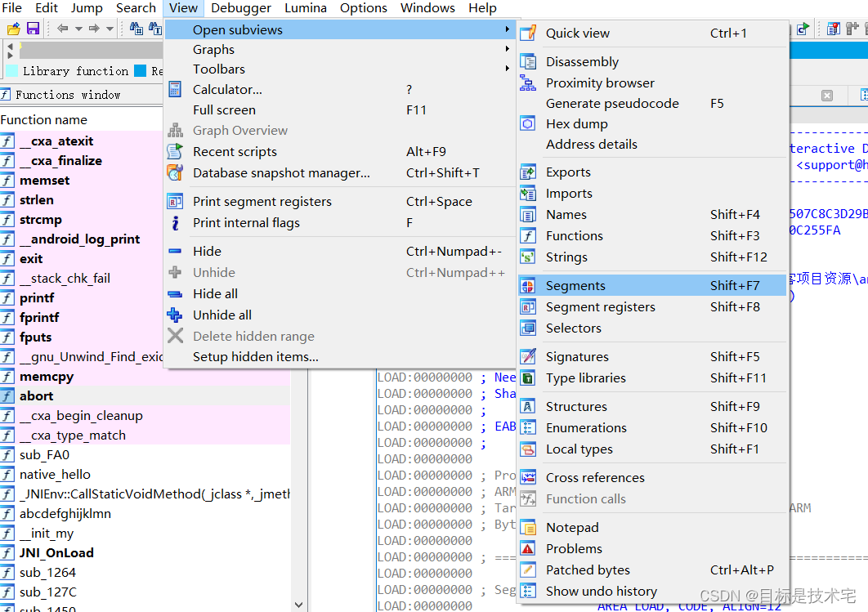Click the Calculator icon in View menu
Image resolution: width=868 pixels, height=612 pixels.
175,89
